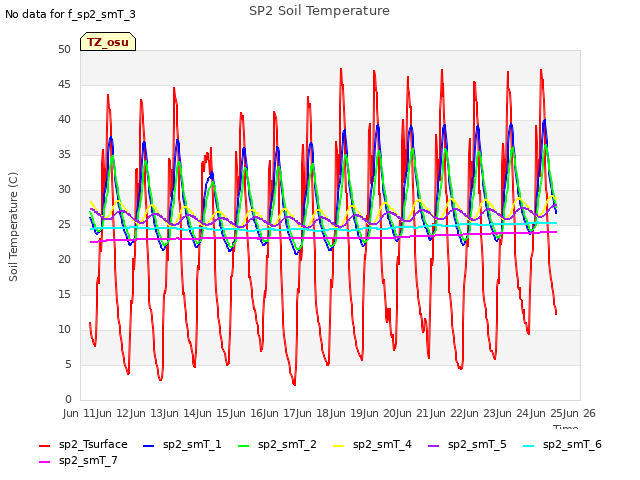
Task: Toggle sp2_Tsurface series in legend
Action: pyautogui.click(x=83, y=444)
